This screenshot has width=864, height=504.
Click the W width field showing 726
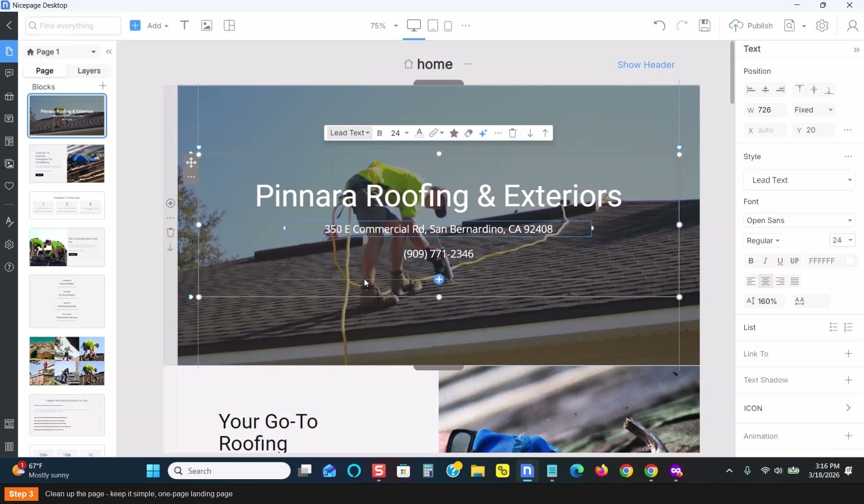[x=765, y=110]
